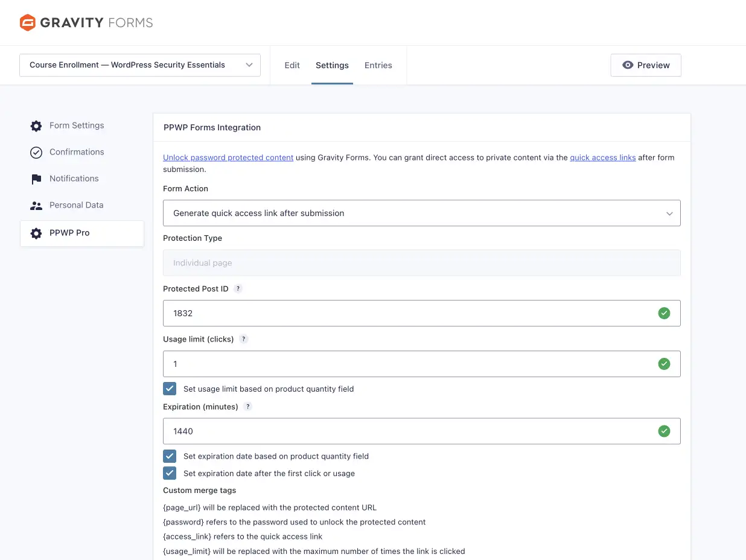Screen dimensions: 746x560
Task: Click the green check in Protected Post ID field
Action: [x=664, y=313]
